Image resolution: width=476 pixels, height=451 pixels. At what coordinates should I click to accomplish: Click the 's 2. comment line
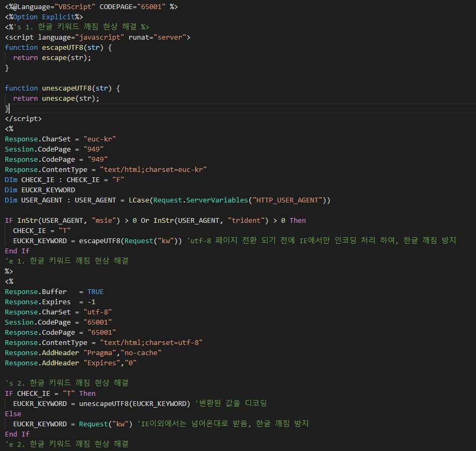66,383
